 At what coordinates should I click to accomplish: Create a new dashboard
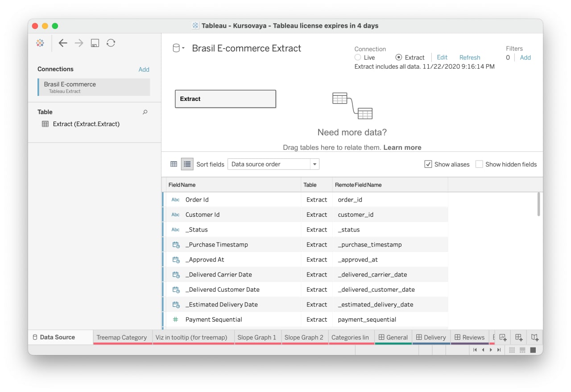pos(519,338)
